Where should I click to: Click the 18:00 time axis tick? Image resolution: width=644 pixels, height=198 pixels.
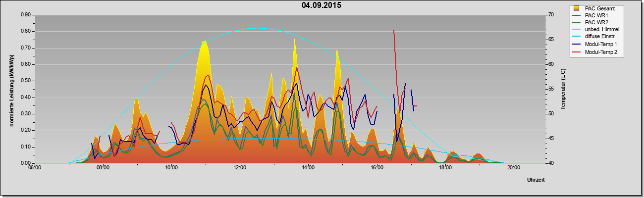[x=445, y=168]
